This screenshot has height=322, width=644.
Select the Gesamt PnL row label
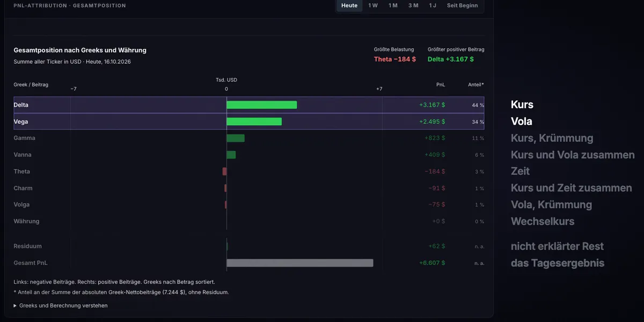pos(31,263)
